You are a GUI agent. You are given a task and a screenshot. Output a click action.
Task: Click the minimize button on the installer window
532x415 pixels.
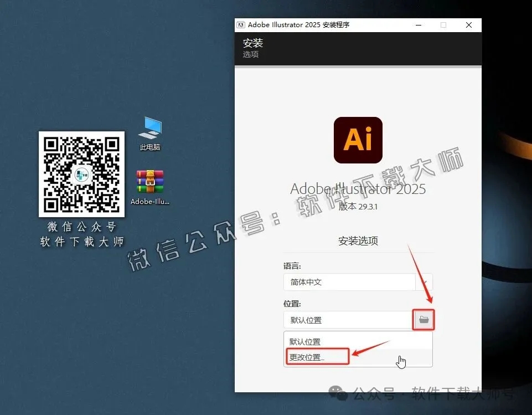click(x=418, y=25)
